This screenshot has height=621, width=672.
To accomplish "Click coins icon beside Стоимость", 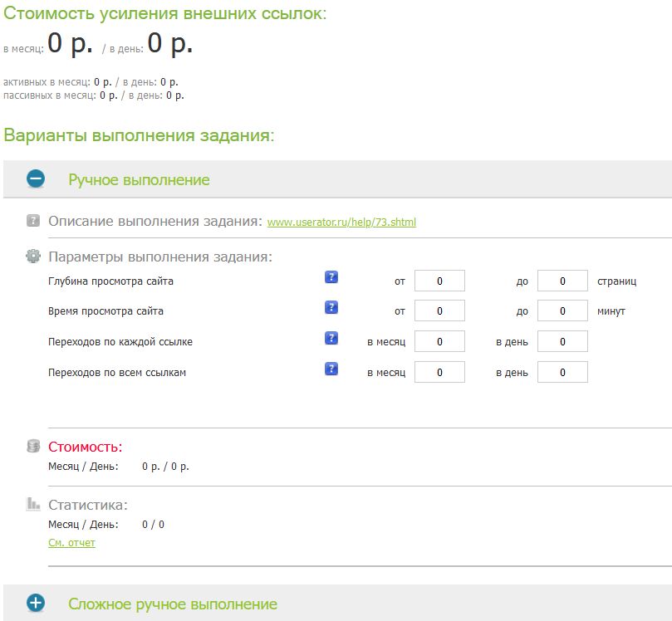I will pos(33,447).
